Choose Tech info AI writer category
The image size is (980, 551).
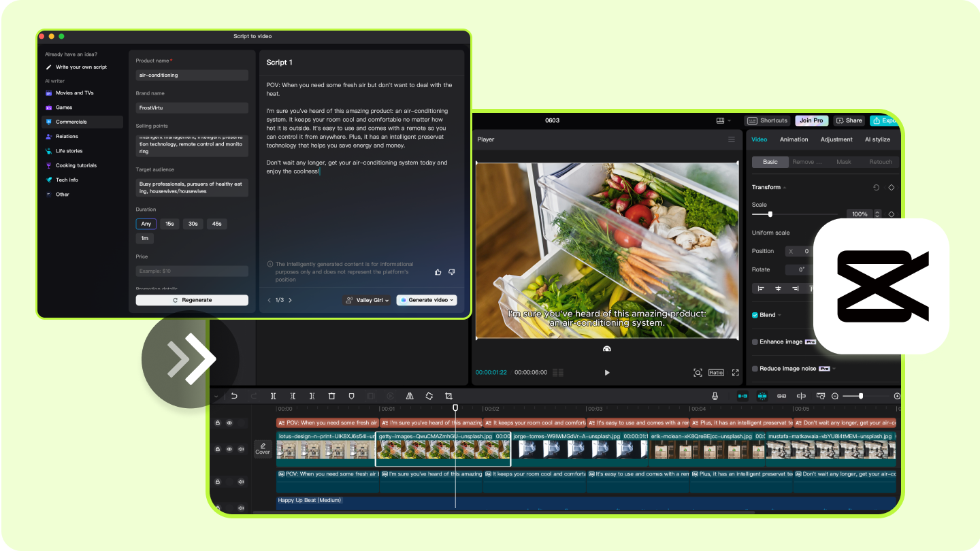tap(82, 180)
